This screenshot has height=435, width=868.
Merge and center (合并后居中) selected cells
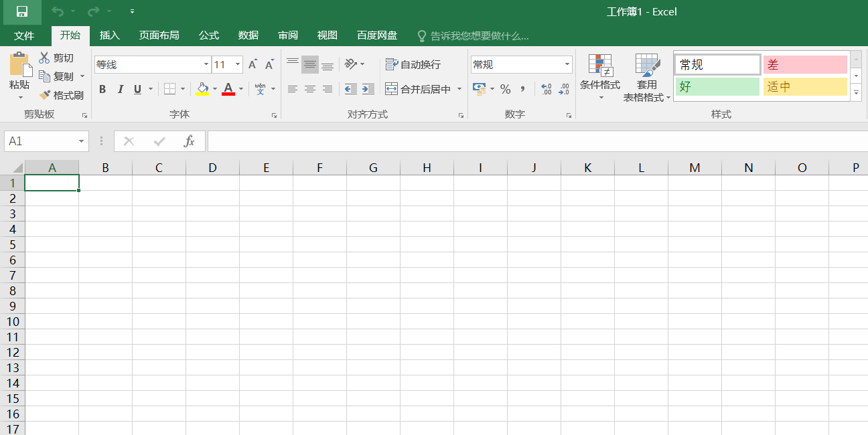pos(418,89)
